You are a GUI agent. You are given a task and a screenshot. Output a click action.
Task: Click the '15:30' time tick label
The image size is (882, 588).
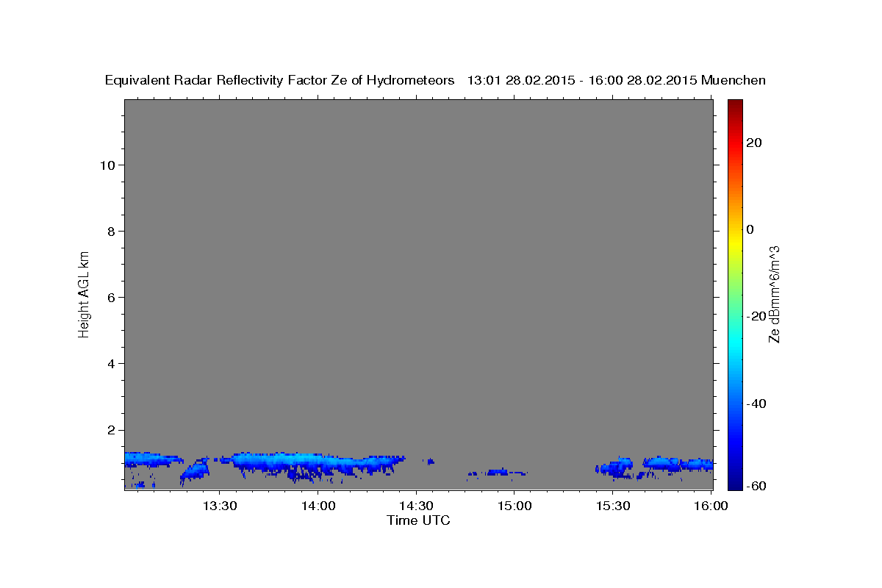click(x=612, y=506)
